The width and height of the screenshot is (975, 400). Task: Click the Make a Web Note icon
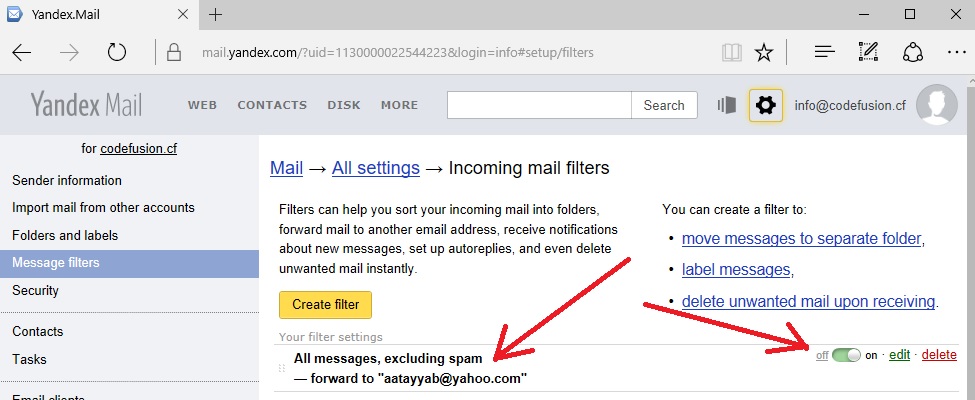pos(868,52)
